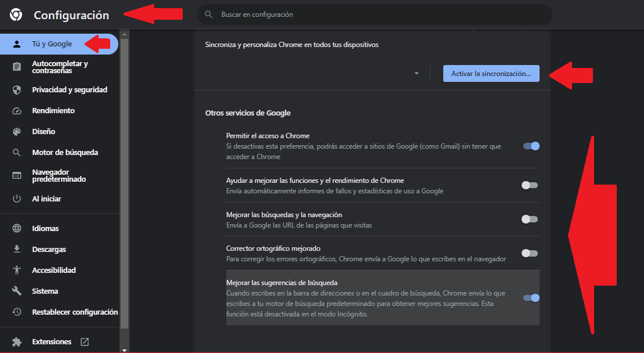Turn off Mejorar las sugerencias de búsqueda
Viewport: 644px width, 353px height.
[531, 298]
